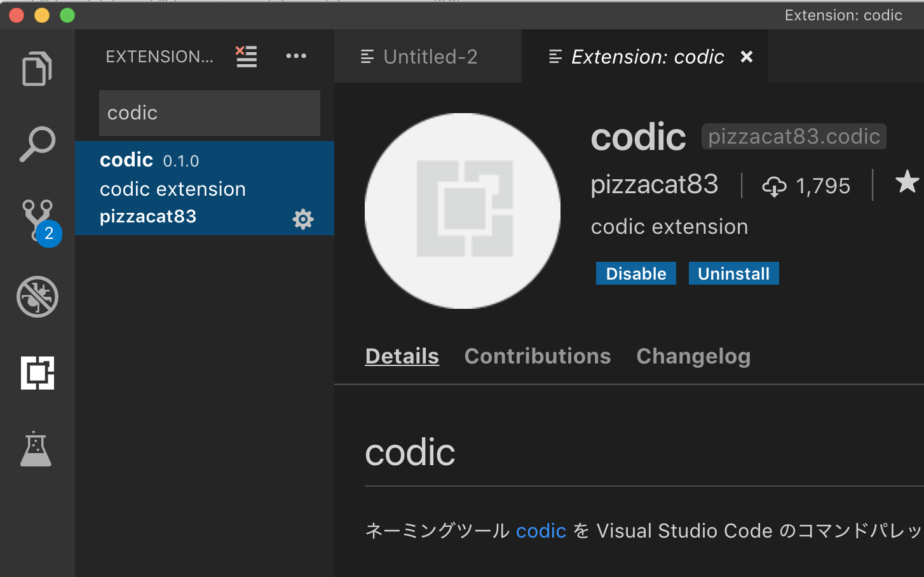Switch to the Untitled-2 tab
The image size is (924, 577).
[428, 57]
